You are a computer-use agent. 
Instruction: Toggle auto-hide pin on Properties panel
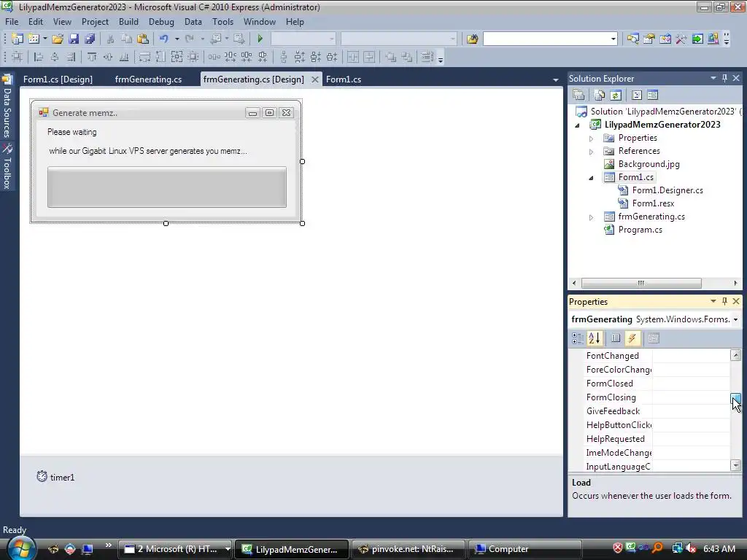point(724,301)
